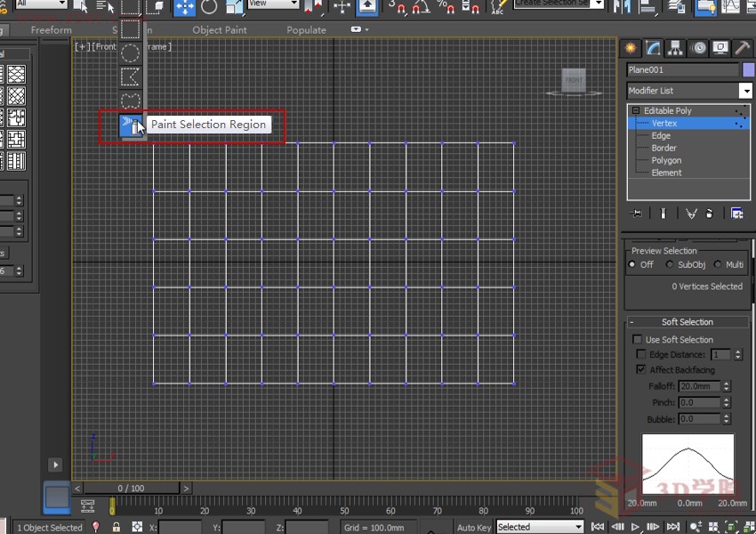The image size is (756, 534).
Task: Collapse the Editable Poly stack entry
Action: pos(636,111)
